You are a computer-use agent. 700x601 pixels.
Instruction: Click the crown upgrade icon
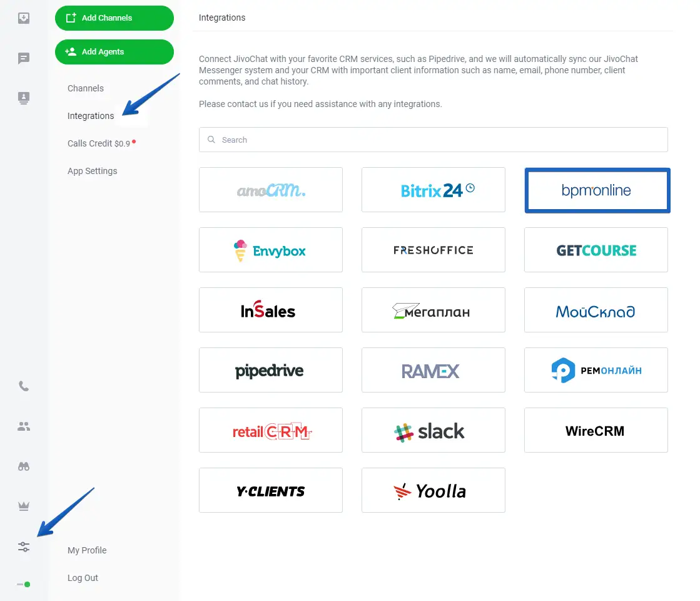pos(24,506)
